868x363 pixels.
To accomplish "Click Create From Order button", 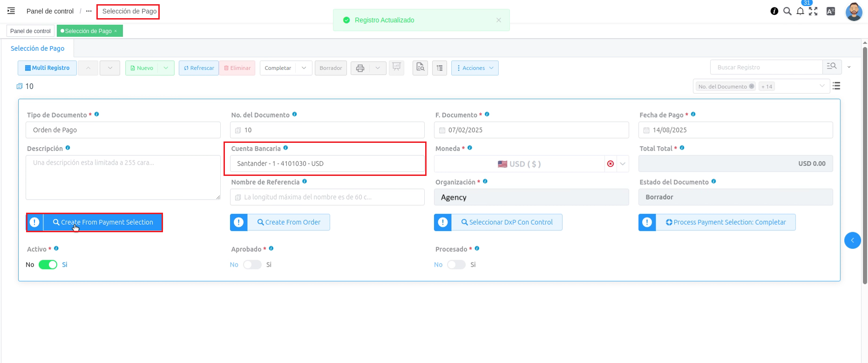I will tap(288, 222).
